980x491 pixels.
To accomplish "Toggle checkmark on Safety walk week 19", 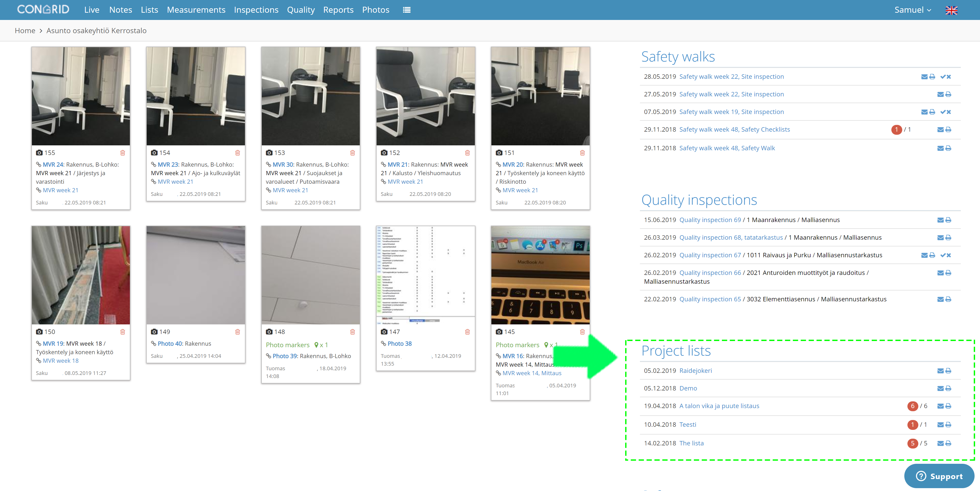I will point(943,112).
